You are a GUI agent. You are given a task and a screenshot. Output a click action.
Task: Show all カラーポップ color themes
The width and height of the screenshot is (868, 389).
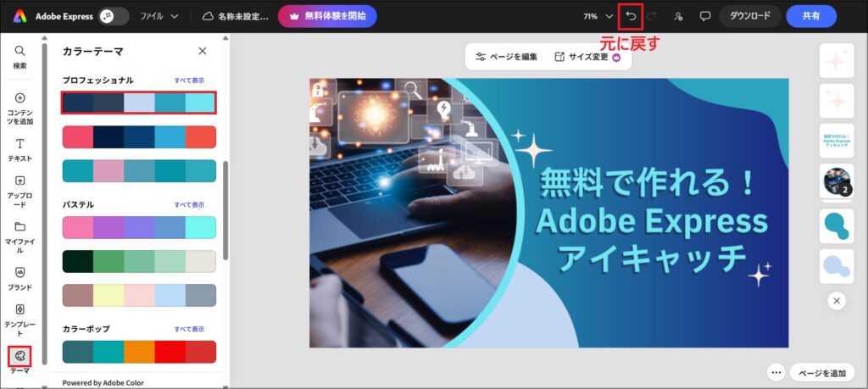pyautogui.click(x=189, y=329)
